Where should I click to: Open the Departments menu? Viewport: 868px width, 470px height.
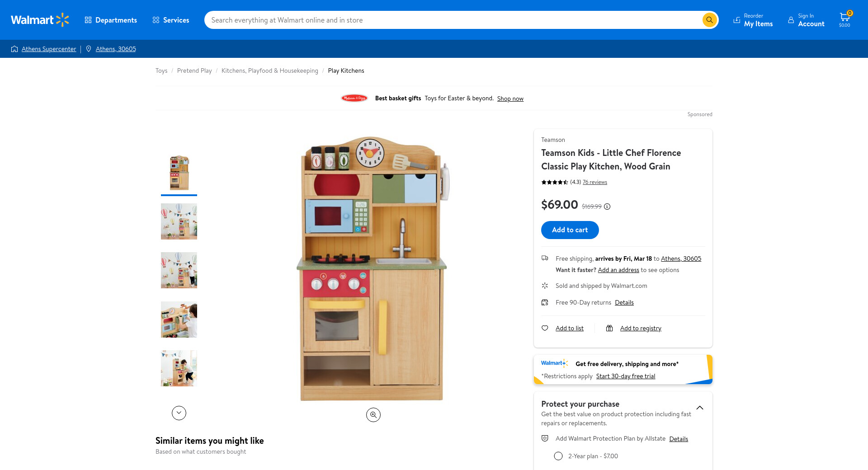tap(111, 20)
